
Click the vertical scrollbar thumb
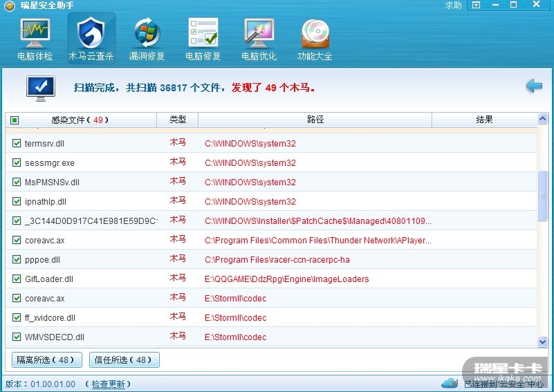(542, 196)
